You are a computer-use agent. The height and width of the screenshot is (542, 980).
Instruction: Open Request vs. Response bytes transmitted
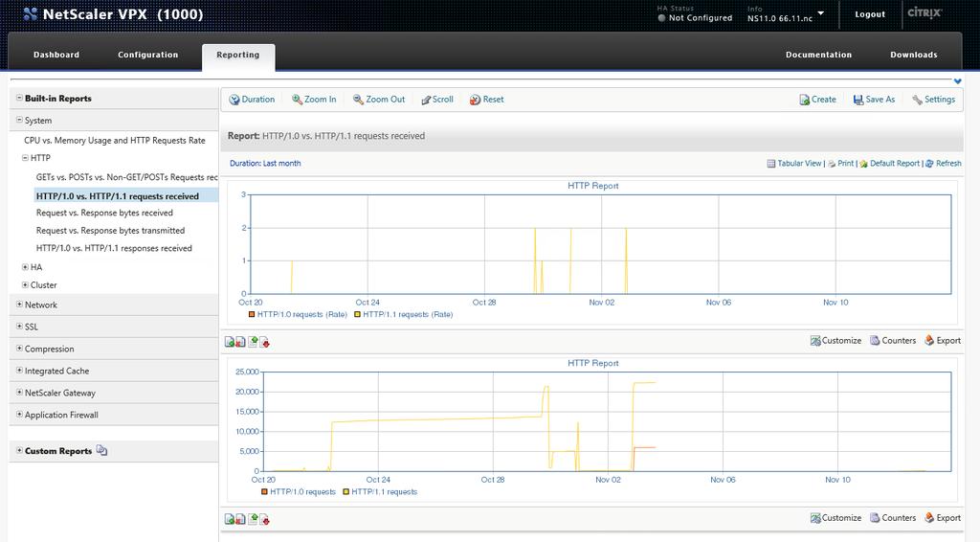(x=111, y=231)
